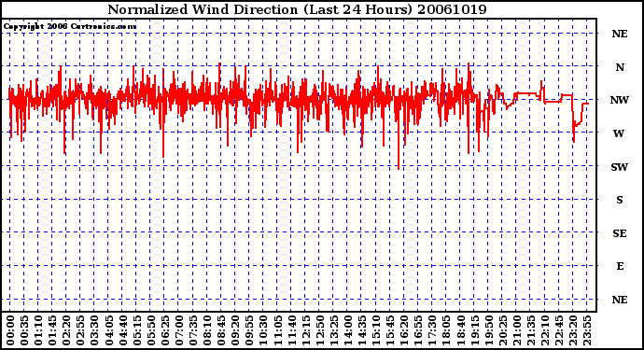Click the top 'NE' direction label
This screenshot has height=350, width=644.
[x=620, y=34]
